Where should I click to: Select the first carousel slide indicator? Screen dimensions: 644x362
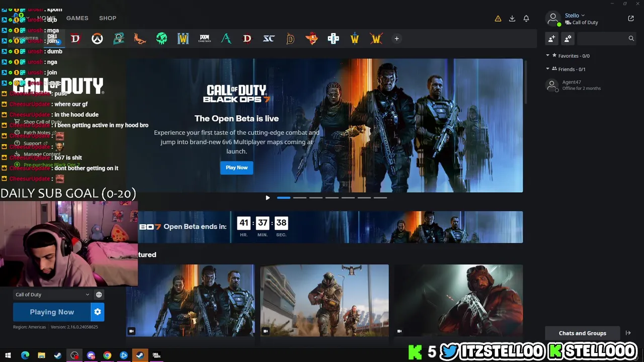click(284, 198)
